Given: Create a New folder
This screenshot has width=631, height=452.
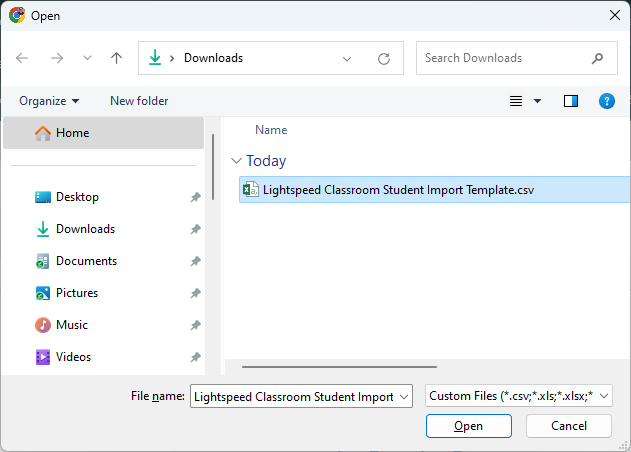Looking at the screenshot, I should coord(139,101).
